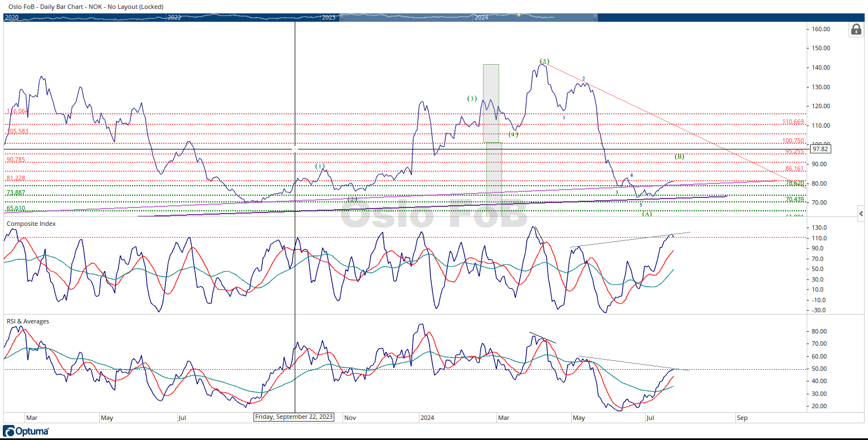This screenshot has width=868, height=440.
Task: Click the 140.00 price axis value
Action: coord(821,67)
